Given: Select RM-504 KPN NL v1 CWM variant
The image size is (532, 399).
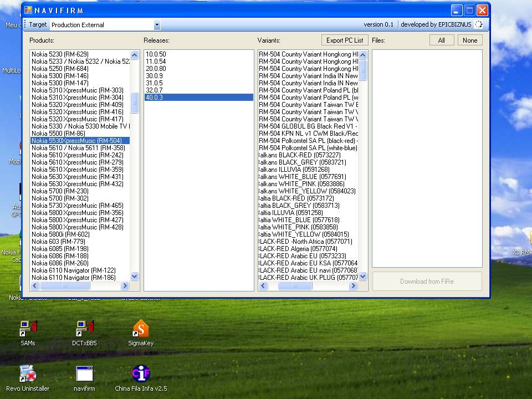Looking at the screenshot, I should pyautogui.click(x=309, y=134).
